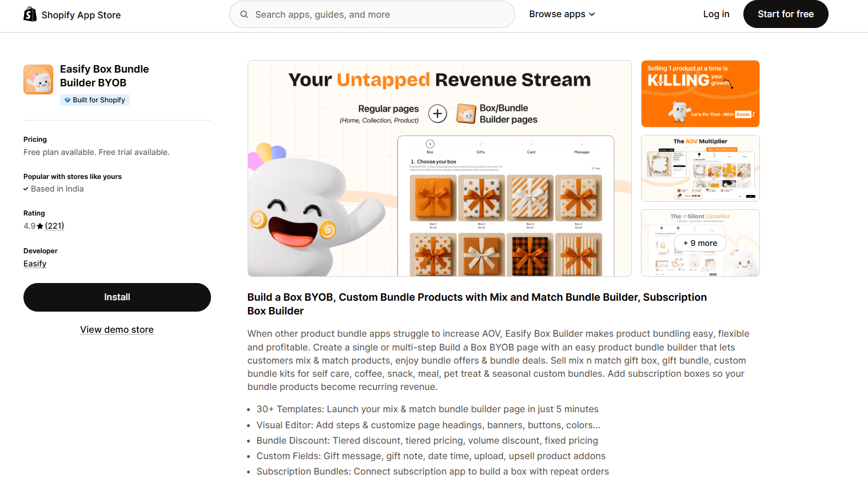Click the Start for free button
Screen dimensions: 868x486
pos(786,14)
